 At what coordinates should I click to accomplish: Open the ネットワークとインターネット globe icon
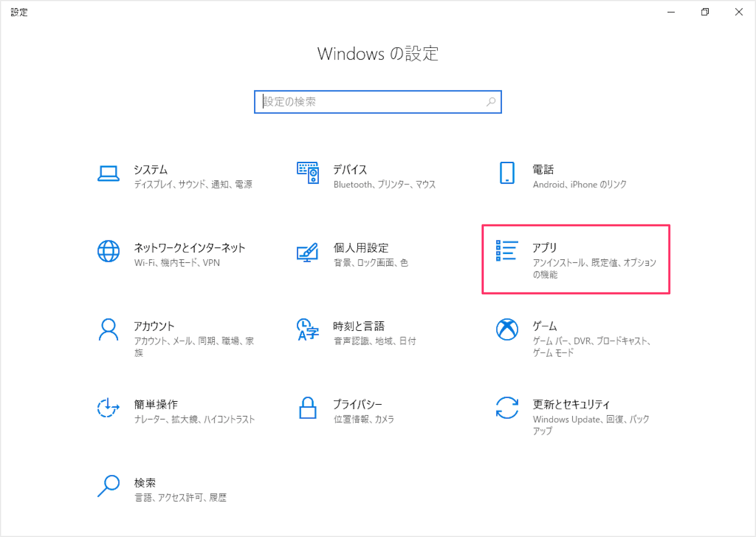108,251
